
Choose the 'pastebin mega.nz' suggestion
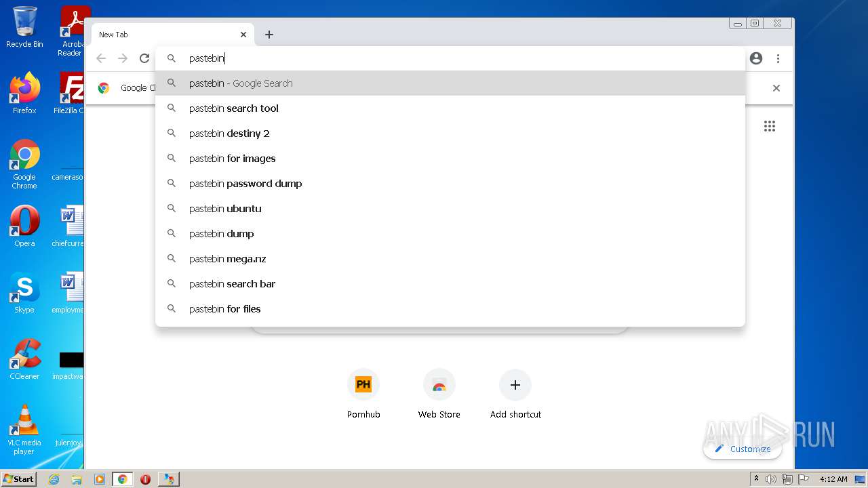(450, 259)
